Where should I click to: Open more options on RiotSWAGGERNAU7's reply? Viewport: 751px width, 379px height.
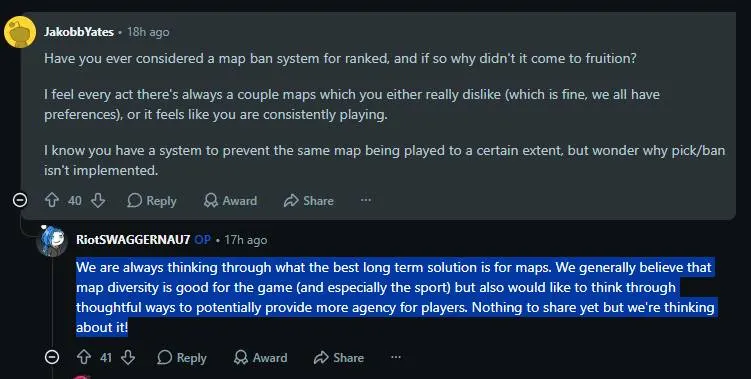click(x=396, y=357)
